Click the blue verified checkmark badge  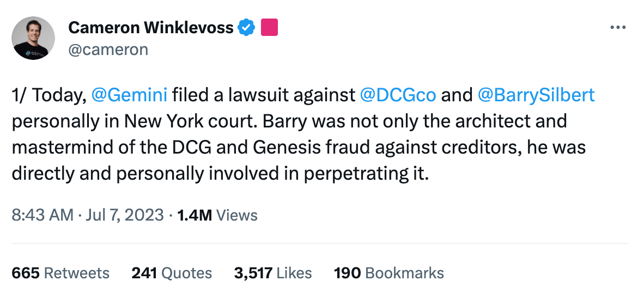pos(247,27)
